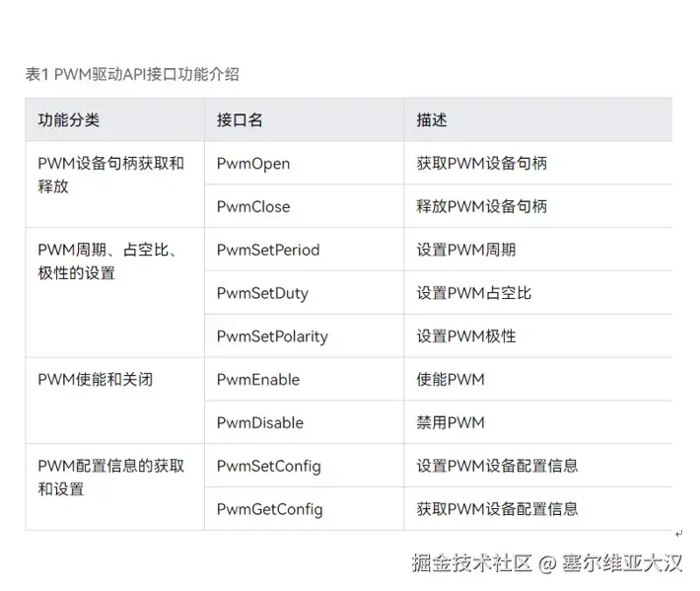Click the PwmClose interface name
The height and width of the screenshot is (591, 700).
[253, 207]
